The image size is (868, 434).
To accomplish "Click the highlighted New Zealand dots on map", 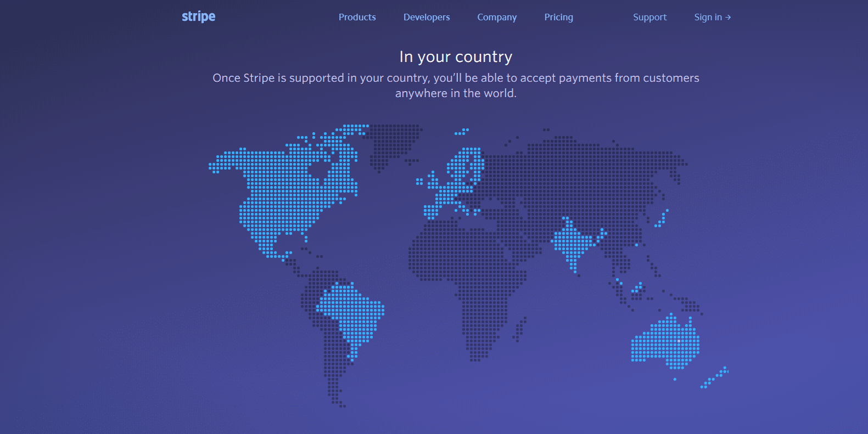I will 714,377.
